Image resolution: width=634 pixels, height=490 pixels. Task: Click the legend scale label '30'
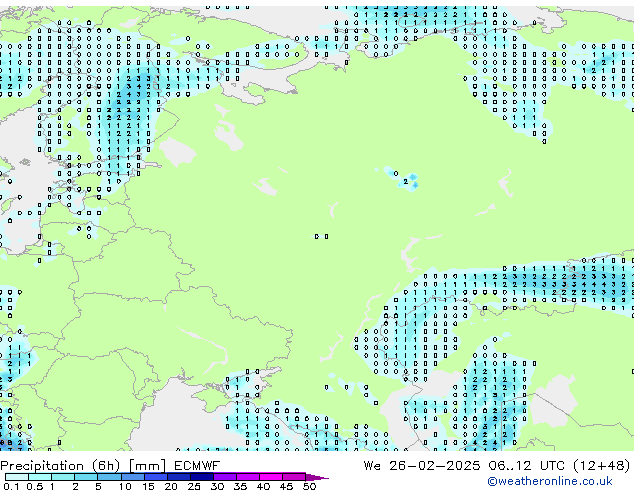[217, 486]
